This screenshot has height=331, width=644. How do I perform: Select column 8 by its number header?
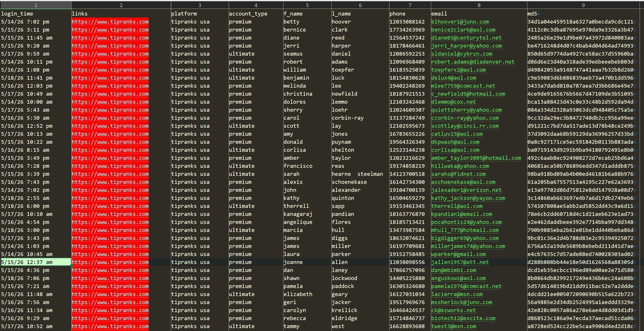click(479, 5)
